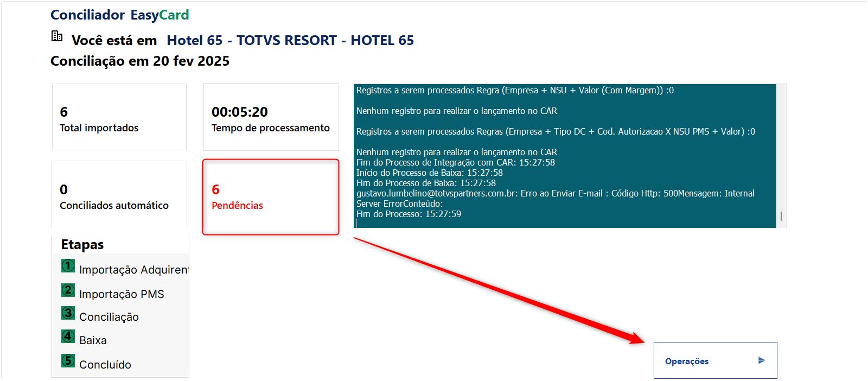Open the Total importados card
The width and height of the screenshot is (868, 381).
pos(119,117)
